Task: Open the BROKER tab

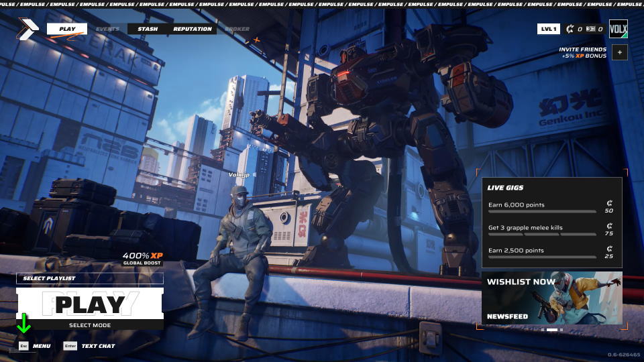Action: 237,29
